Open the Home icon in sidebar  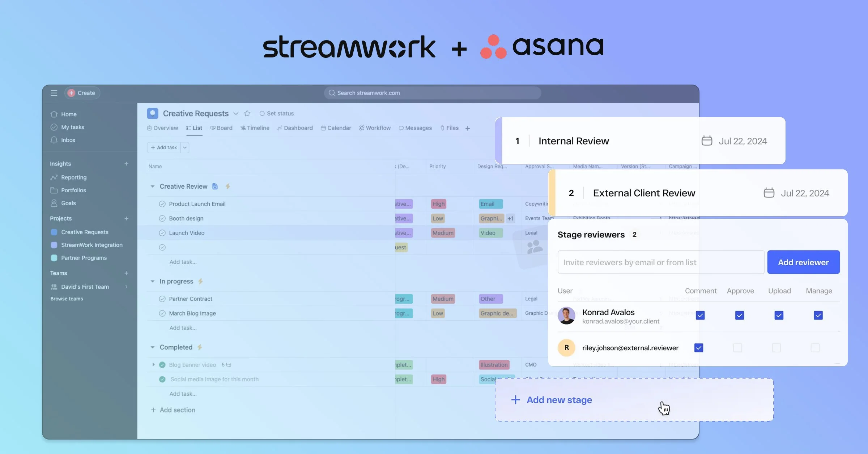(54, 114)
